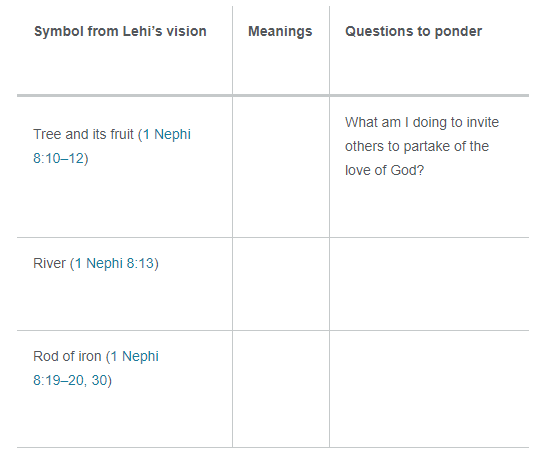
Task: Click the Meanings column header
Action: (280, 31)
